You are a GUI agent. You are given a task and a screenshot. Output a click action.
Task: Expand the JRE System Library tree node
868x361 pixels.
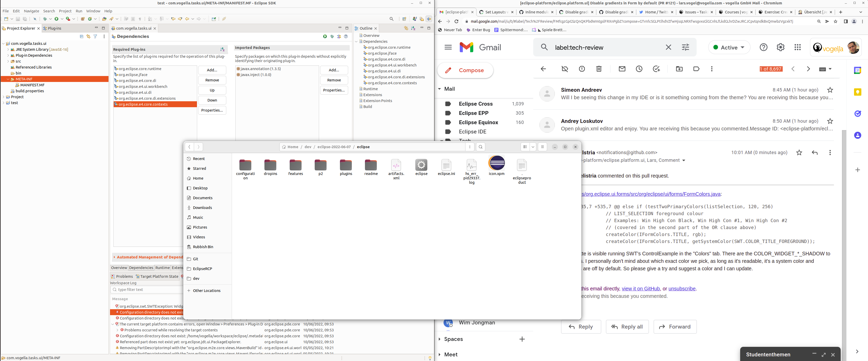tap(8, 49)
